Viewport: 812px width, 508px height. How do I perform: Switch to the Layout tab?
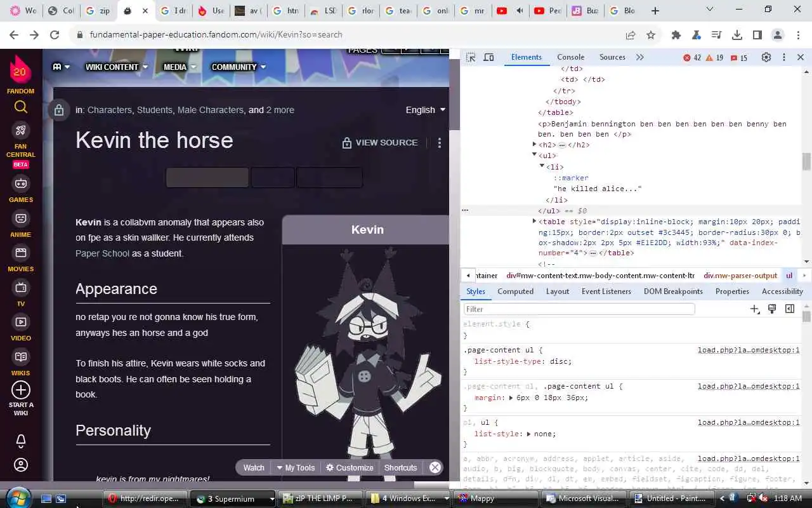[x=558, y=291]
